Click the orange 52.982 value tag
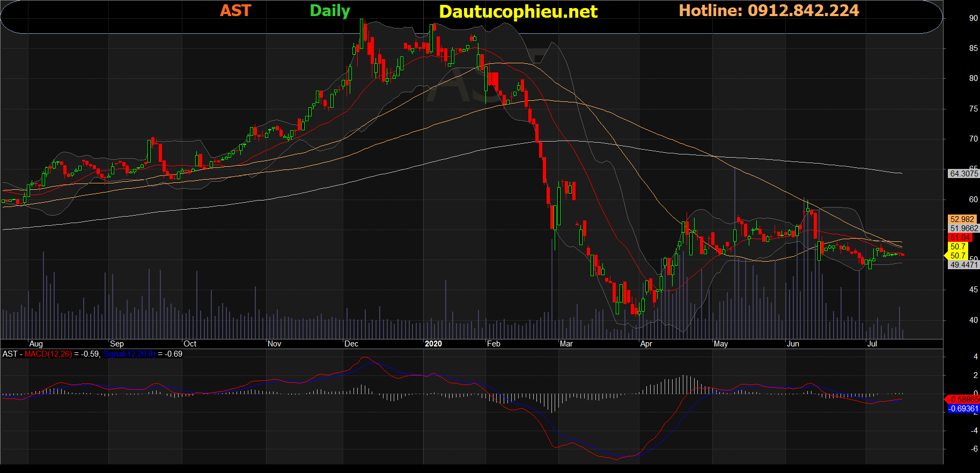The width and height of the screenshot is (980, 473). (x=962, y=219)
